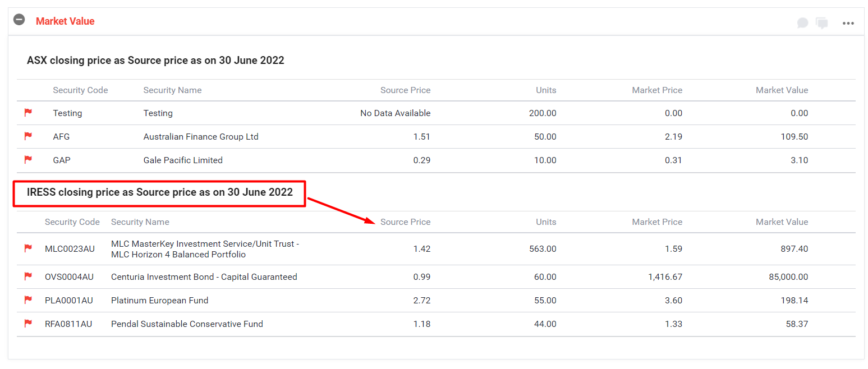
Task: Click Pendal source price 1.18
Action: point(422,324)
